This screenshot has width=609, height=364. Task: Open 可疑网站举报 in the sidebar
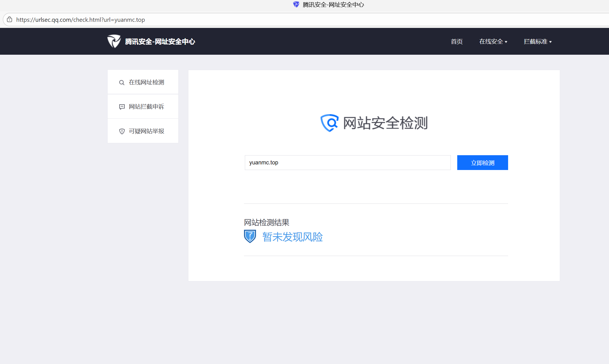(146, 131)
